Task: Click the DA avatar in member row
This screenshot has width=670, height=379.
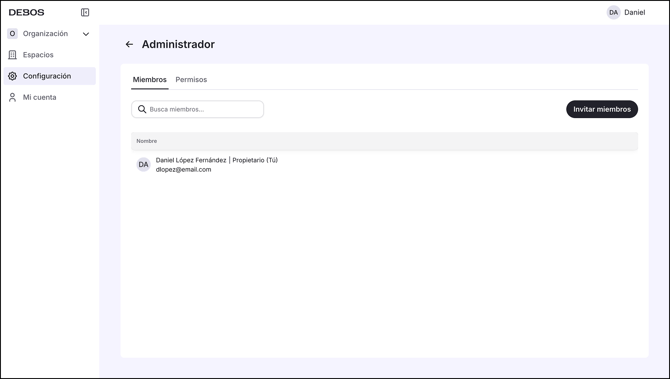Action: [x=144, y=165]
